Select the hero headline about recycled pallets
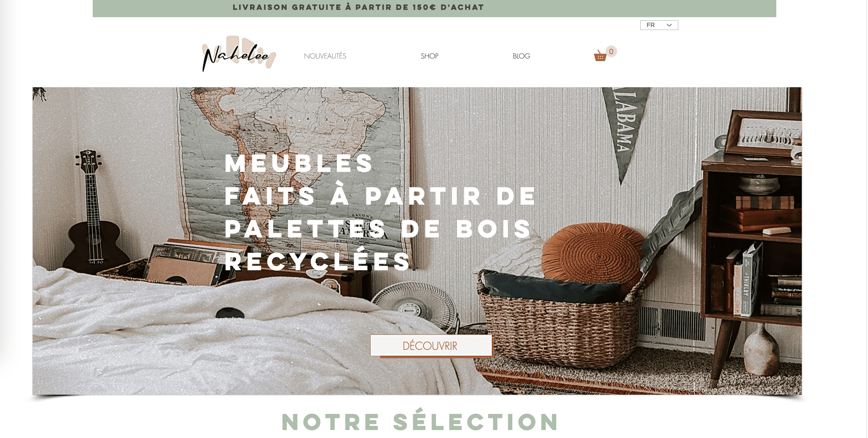 point(380,212)
